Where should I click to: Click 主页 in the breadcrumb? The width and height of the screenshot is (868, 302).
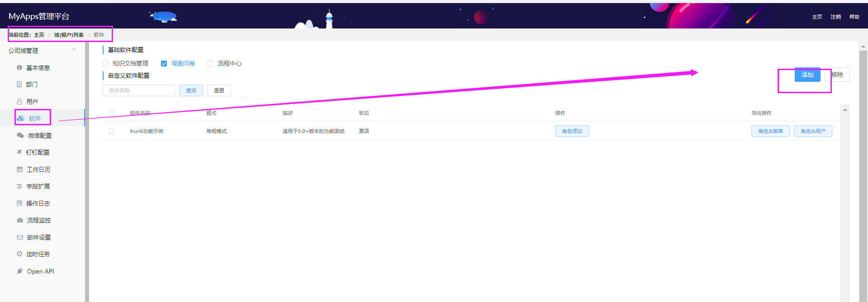click(x=39, y=35)
